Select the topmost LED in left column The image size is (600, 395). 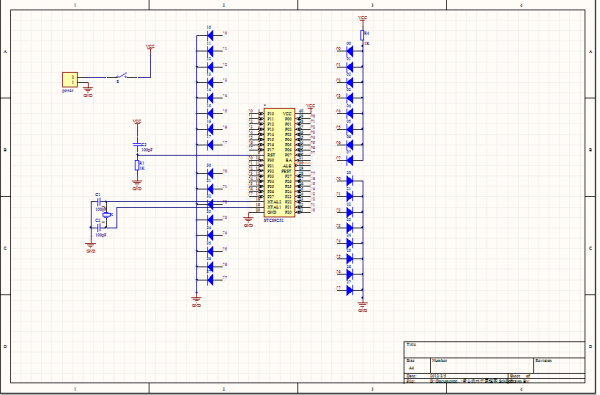click(x=210, y=36)
